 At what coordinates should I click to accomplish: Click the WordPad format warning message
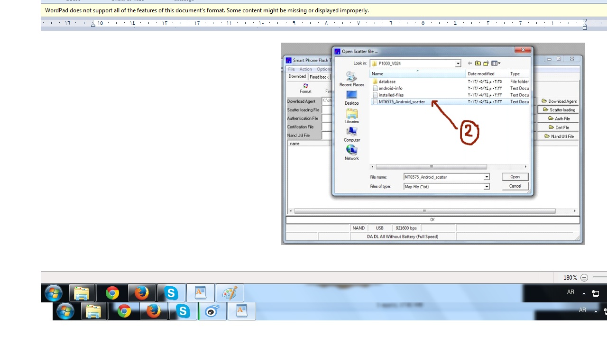tap(207, 10)
